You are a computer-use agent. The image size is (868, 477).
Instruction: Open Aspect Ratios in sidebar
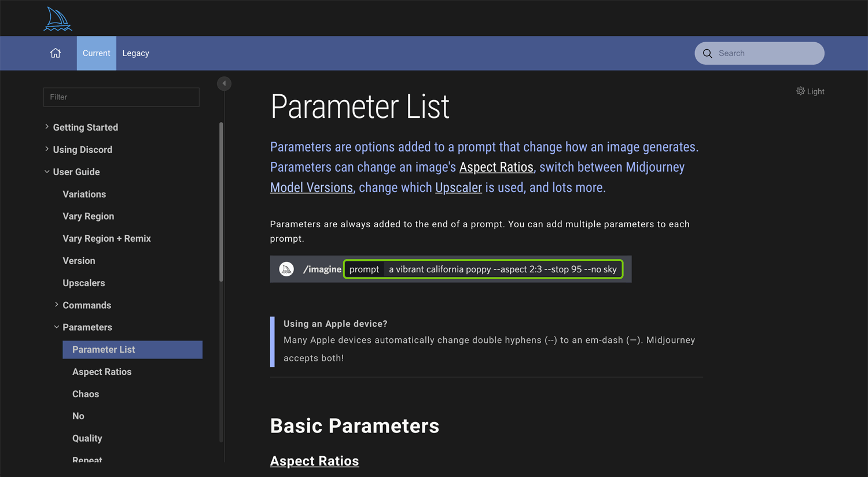click(102, 372)
